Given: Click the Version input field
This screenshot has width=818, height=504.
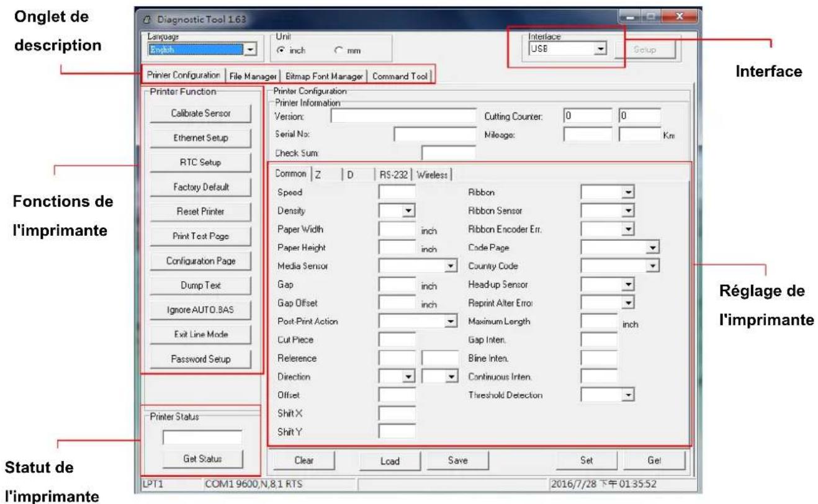Looking at the screenshot, I should pyautogui.click(x=403, y=115).
